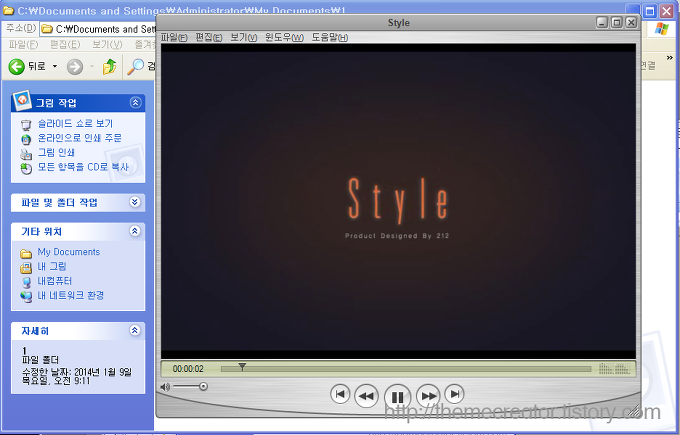Collapse the 자세히 details panel

pyautogui.click(x=135, y=330)
